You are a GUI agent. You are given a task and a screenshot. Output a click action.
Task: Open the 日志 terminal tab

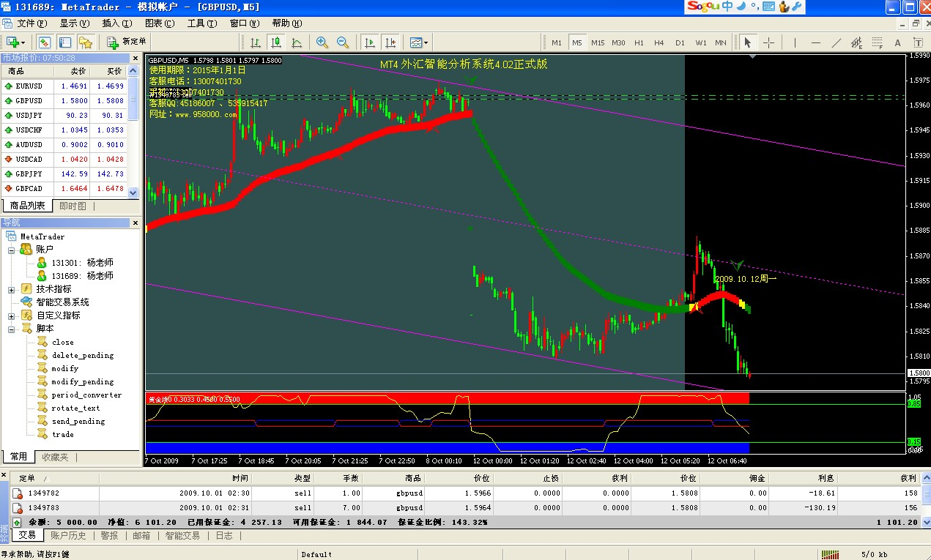coord(223,536)
